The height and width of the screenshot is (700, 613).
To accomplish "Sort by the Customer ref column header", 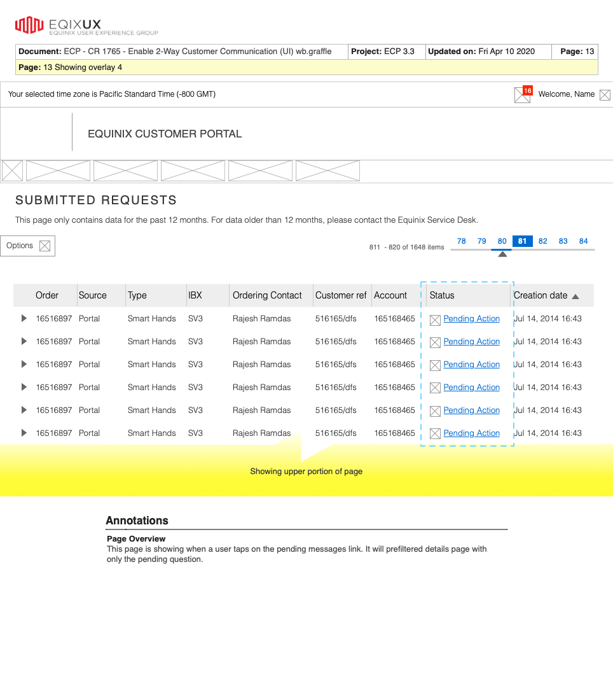I will (x=341, y=295).
